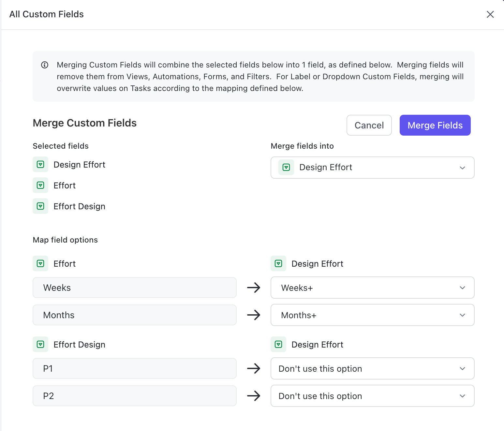
Task: Click the Weeks source option field
Action: 134,288
